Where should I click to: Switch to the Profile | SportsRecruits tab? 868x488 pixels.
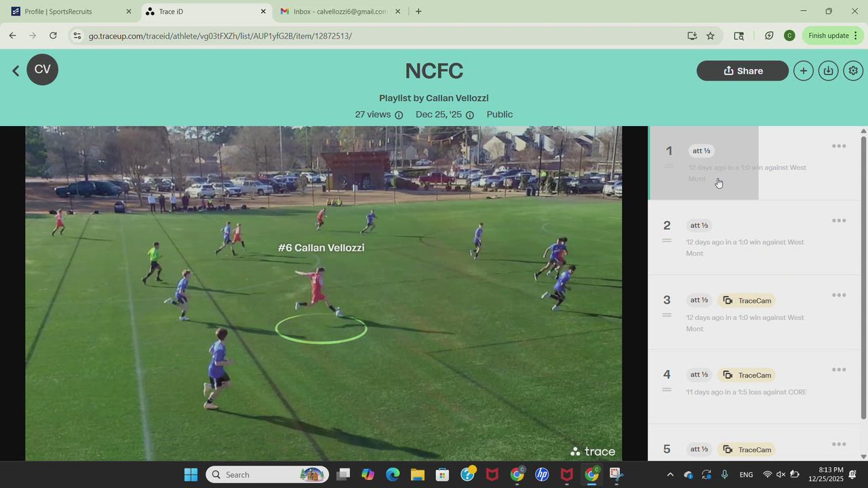[71, 12]
